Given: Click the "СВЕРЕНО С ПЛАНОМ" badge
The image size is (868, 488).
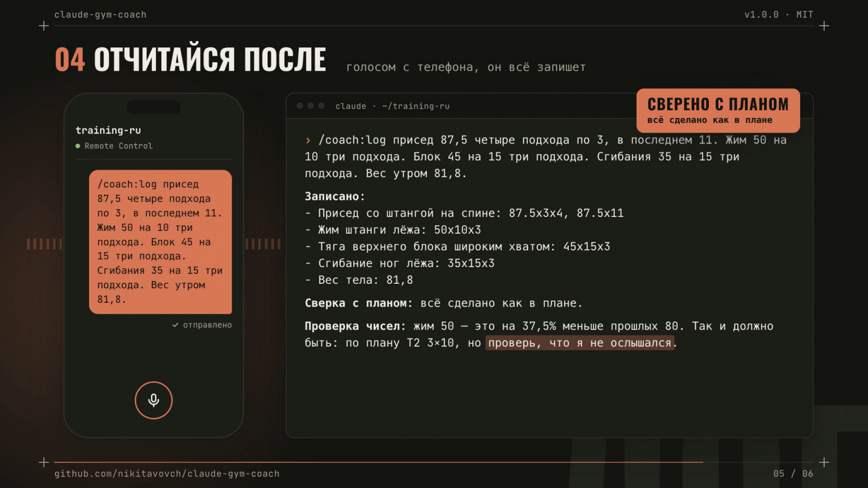Looking at the screenshot, I should (718, 110).
